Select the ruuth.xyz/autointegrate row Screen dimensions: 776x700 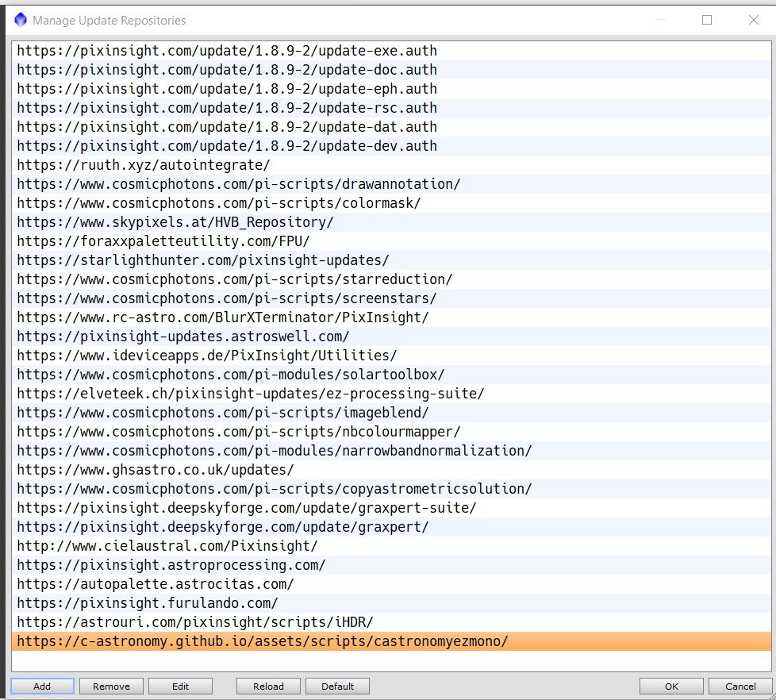coord(391,165)
